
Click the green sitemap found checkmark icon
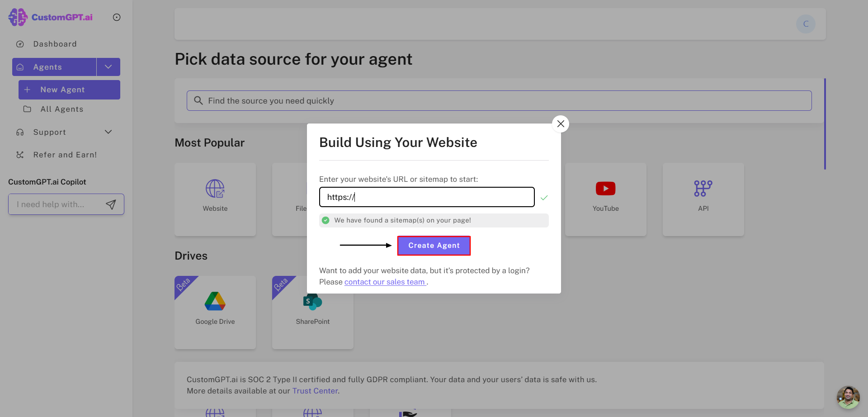coord(325,220)
